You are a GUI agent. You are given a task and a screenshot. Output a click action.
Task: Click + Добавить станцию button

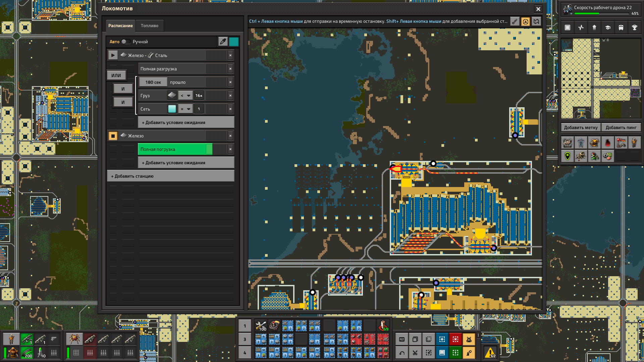171,176
